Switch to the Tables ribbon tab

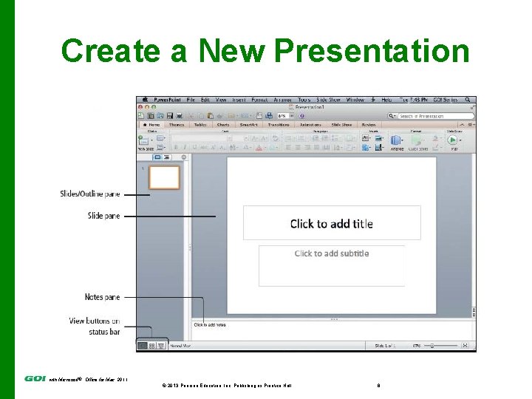coord(200,125)
